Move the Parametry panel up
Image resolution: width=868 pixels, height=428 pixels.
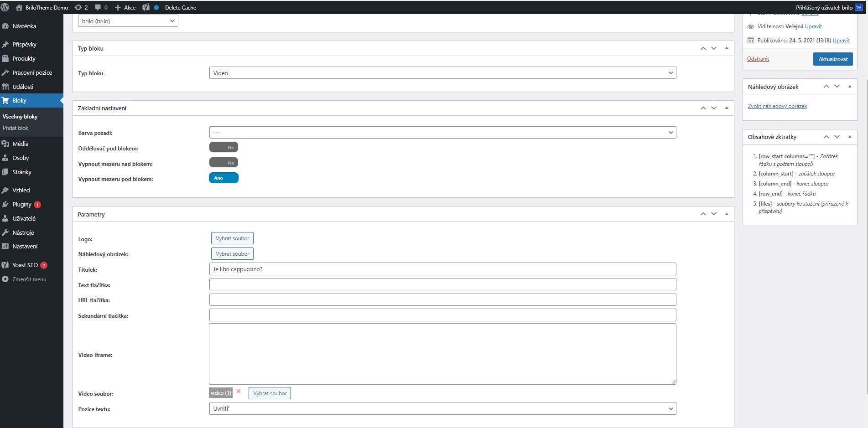(x=703, y=214)
